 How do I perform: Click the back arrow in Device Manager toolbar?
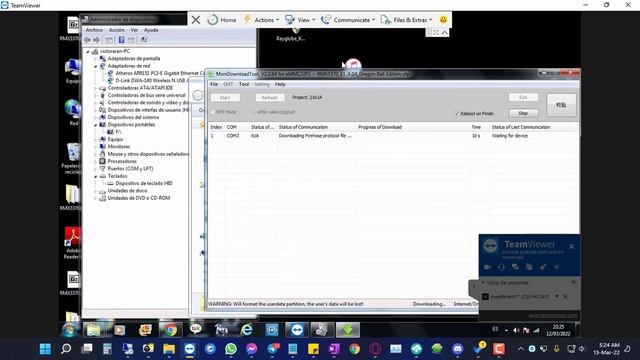(x=87, y=40)
